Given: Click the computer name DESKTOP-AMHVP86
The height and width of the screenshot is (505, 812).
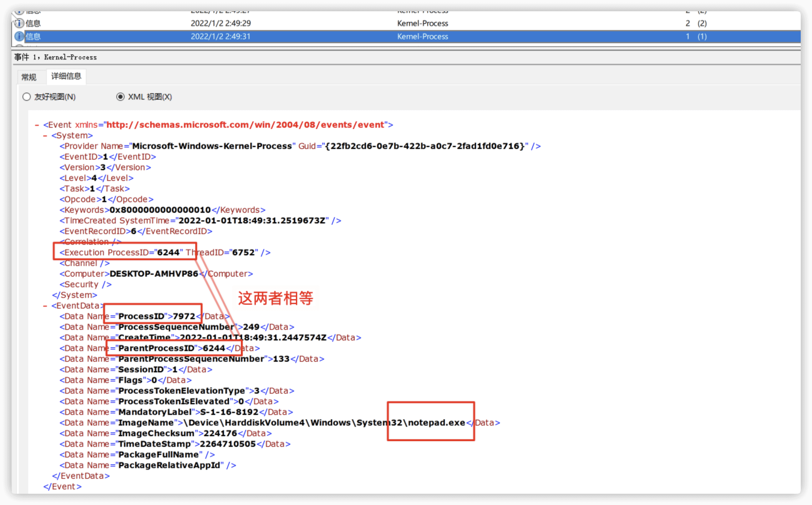Looking at the screenshot, I should coord(154,274).
